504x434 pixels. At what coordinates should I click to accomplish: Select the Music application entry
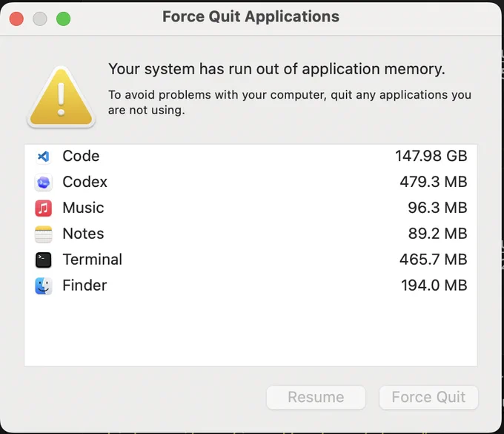[251, 208]
